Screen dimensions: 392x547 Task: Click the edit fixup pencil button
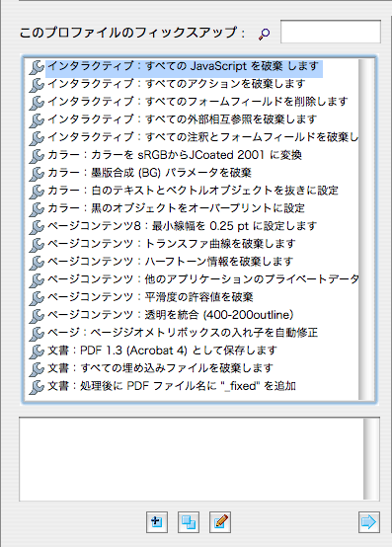tap(220, 522)
